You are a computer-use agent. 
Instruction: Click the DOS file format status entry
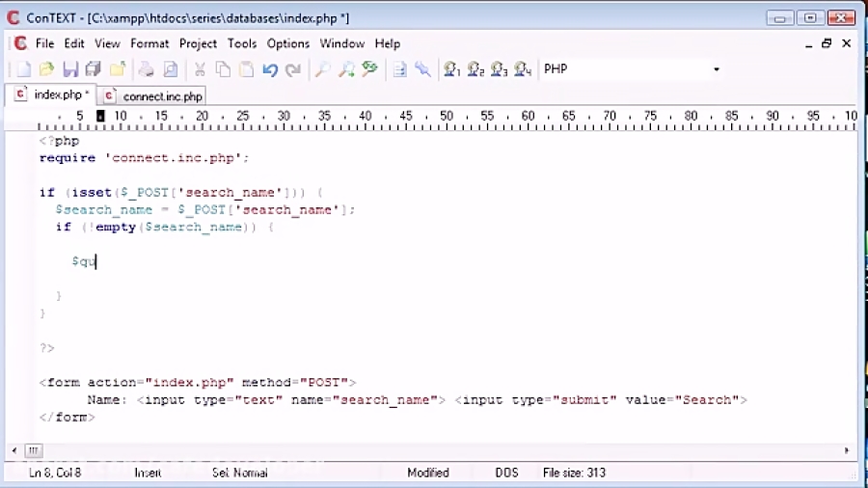pyautogui.click(x=506, y=473)
